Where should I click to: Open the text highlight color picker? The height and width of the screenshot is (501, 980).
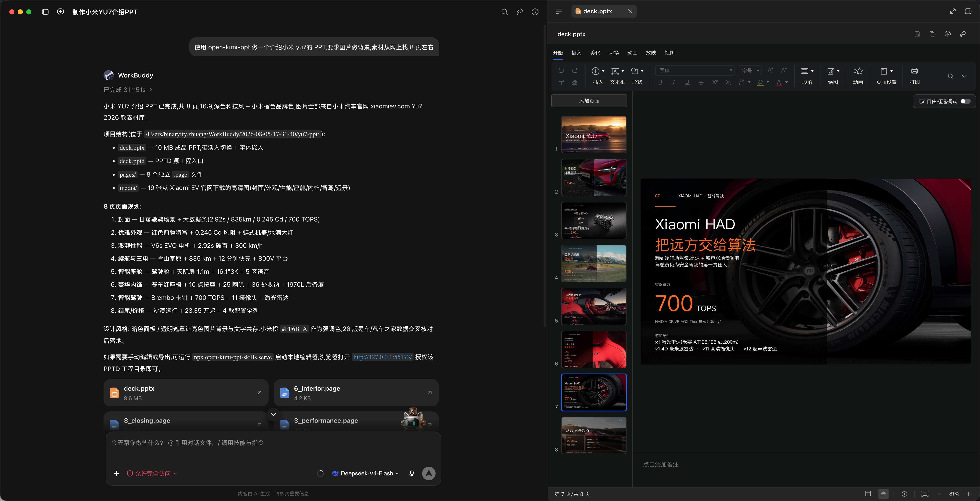click(763, 82)
